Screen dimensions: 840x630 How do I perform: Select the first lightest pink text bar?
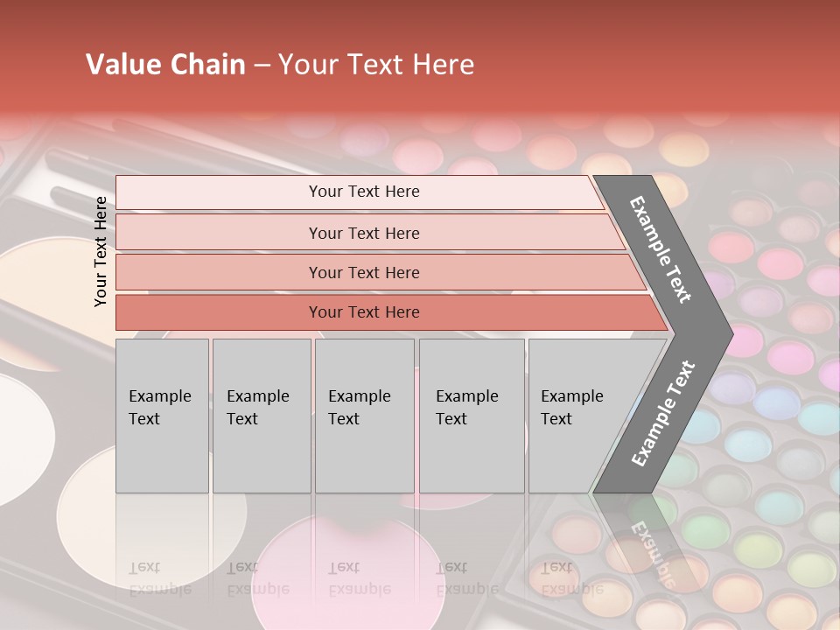(363, 192)
